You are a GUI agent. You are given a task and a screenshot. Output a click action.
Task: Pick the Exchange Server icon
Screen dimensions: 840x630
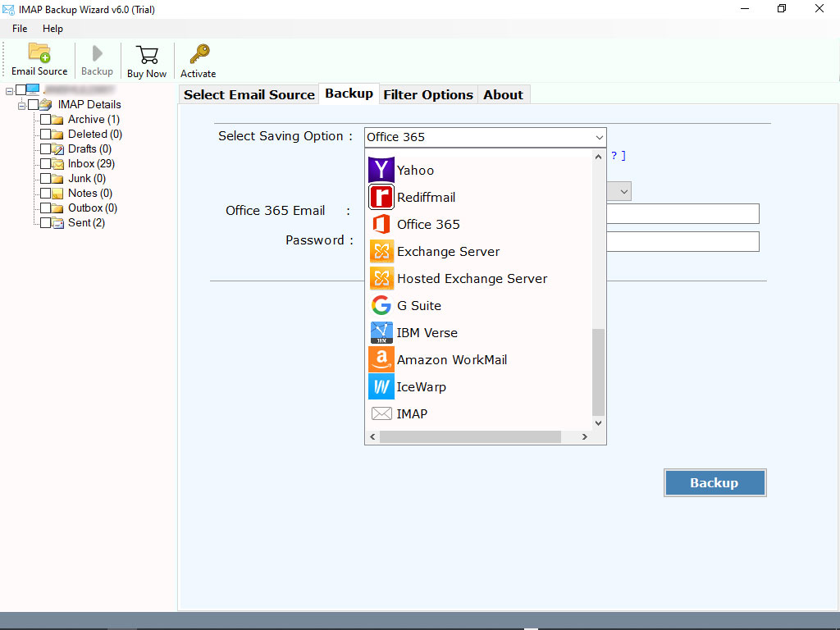click(x=381, y=251)
